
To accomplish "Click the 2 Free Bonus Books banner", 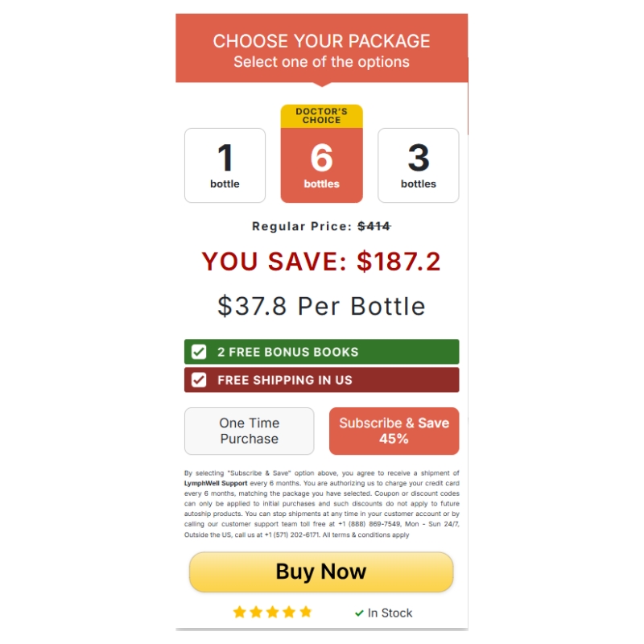I will pos(321,352).
